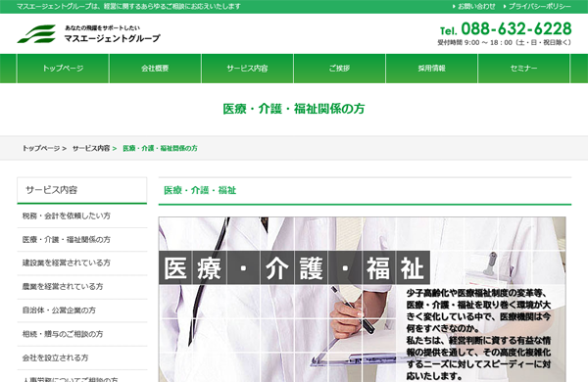The image size is (588, 382).
Task: Open the お問い合わせ link
Action: (473, 7)
